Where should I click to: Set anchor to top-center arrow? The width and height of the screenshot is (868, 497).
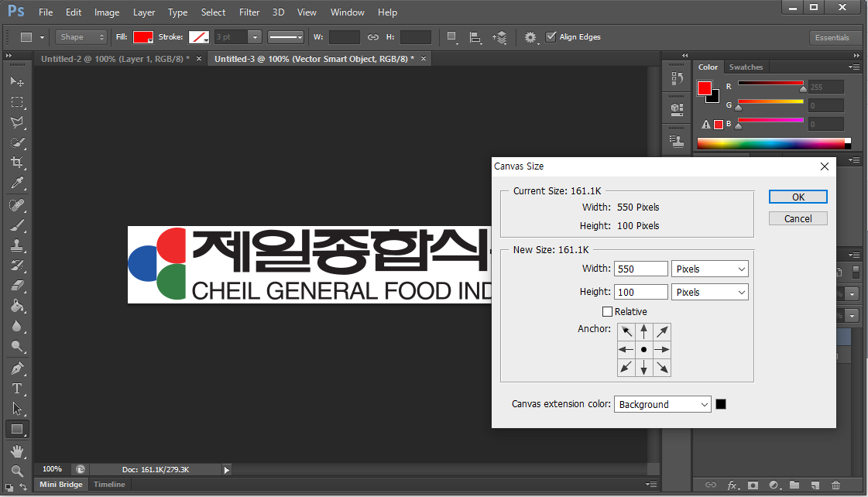tap(643, 331)
